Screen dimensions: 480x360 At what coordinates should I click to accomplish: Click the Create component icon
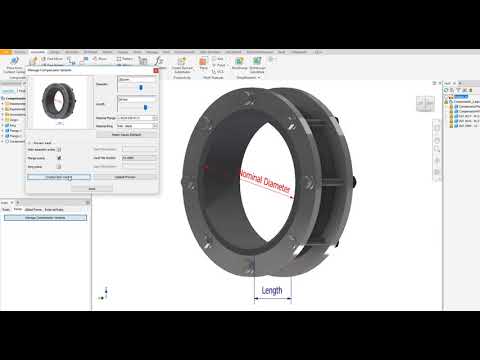(34, 60)
